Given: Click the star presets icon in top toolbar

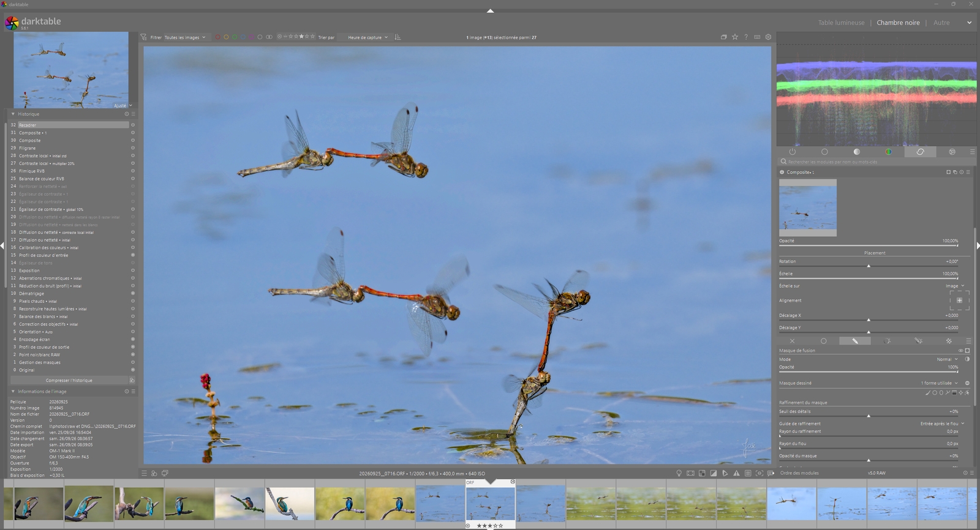Looking at the screenshot, I should click(x=735, y=37).
